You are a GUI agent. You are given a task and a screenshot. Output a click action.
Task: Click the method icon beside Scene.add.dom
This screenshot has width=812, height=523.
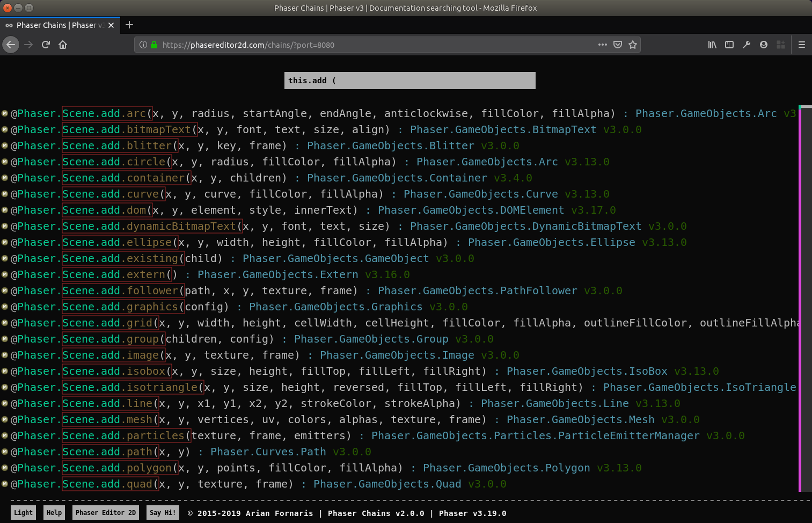click(x=4, y=210)
